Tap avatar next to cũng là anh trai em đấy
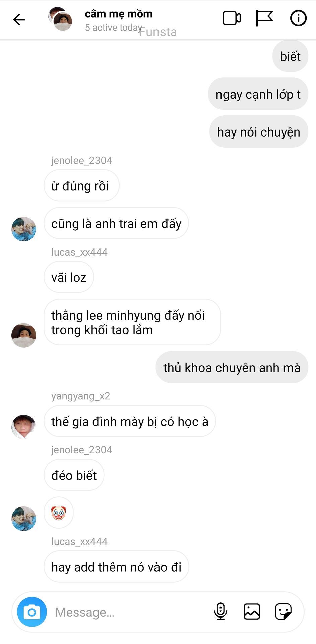The width and height of the screenshot is (316, 644). (24, 229)
